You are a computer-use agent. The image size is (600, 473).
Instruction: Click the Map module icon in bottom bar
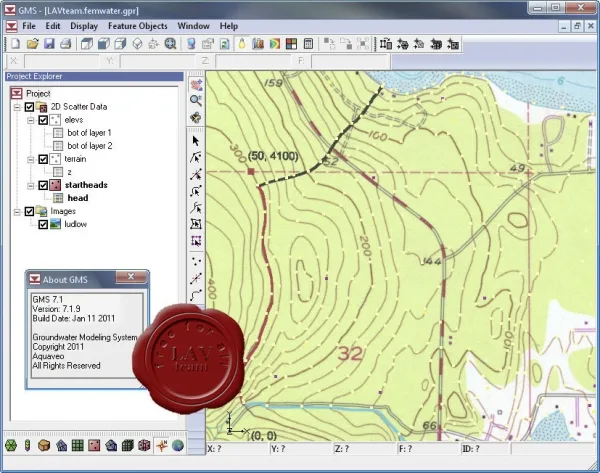[162, 445]
